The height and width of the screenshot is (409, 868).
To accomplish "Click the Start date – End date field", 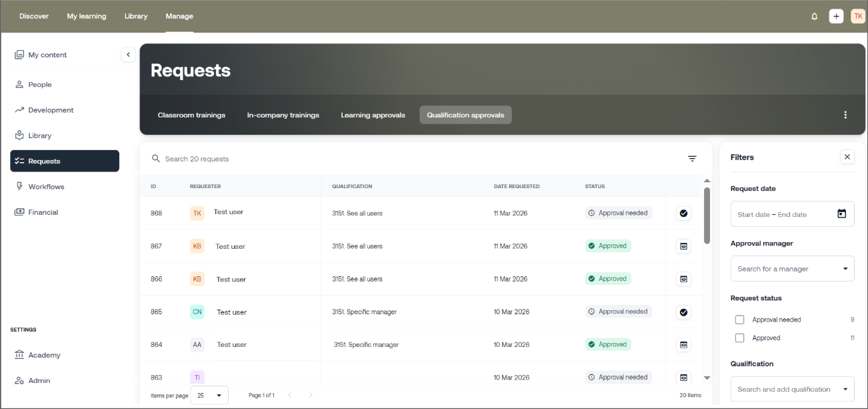I will pyautogui.click(x=793, y=214).
